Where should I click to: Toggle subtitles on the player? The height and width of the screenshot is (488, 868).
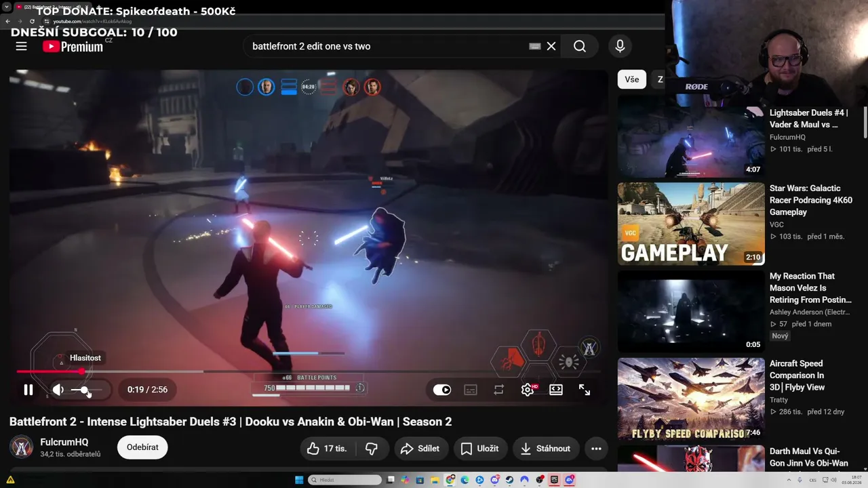pyautogui.click(x=471, y=390)
